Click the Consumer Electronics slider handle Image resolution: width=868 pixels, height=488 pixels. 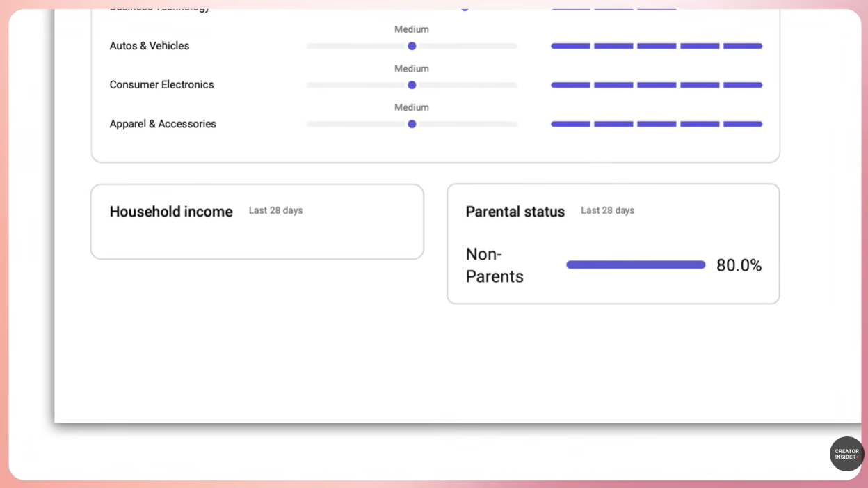point(412,85)
